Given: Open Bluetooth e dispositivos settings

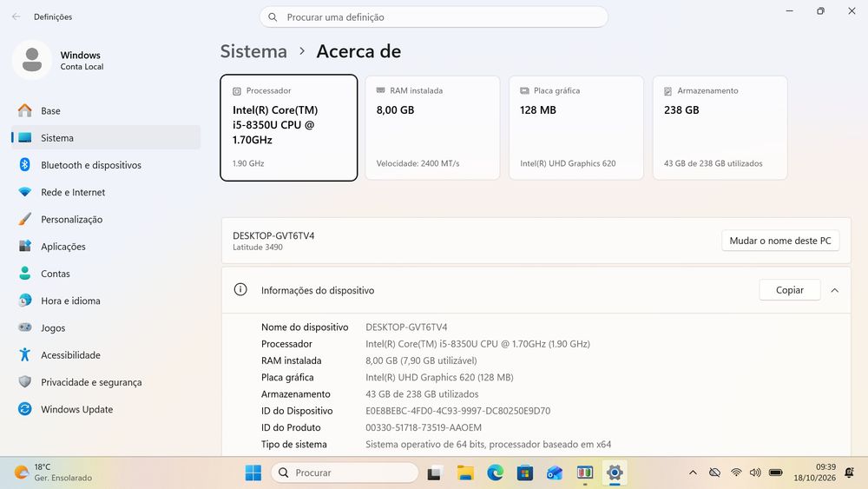Looking at the screenshot, I should point(106,165).
